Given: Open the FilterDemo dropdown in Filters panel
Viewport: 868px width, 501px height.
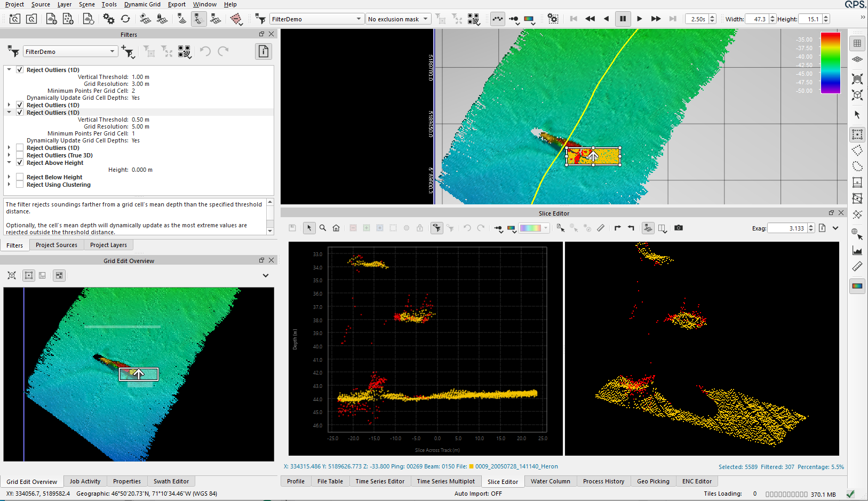Looking at the screenshot, I should (70, 52).
